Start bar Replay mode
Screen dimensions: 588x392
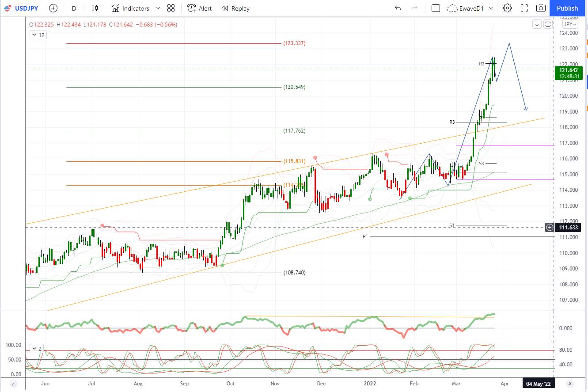point(235,8)
